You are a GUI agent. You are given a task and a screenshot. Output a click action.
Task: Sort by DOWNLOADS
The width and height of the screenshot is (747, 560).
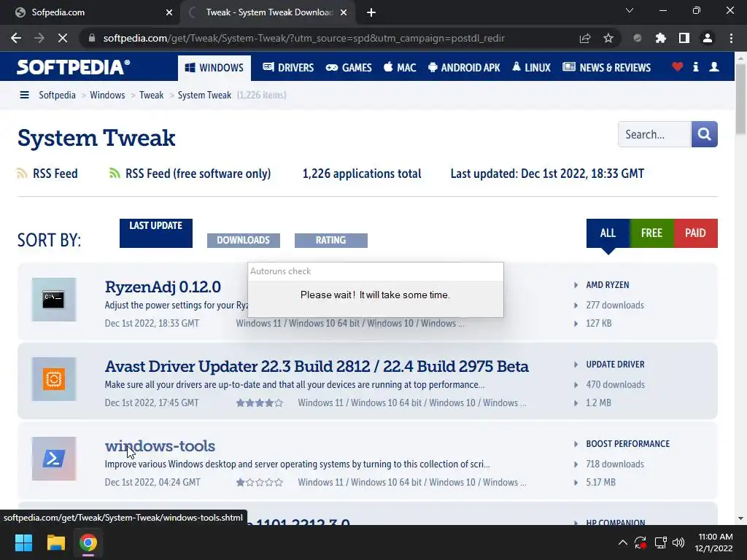tap(244, 240)
